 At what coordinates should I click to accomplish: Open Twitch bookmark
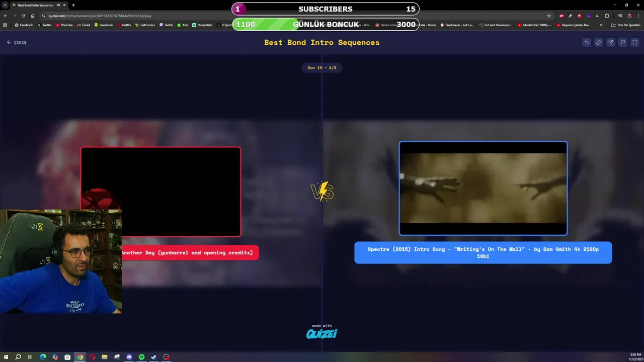(166, 25)
